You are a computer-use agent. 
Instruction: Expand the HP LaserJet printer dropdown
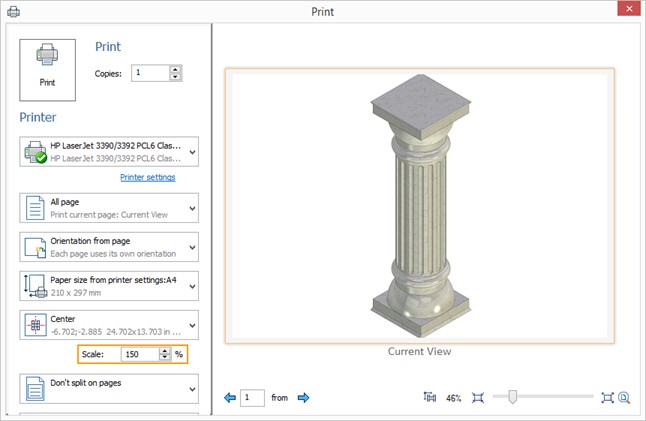click(192, 152)
